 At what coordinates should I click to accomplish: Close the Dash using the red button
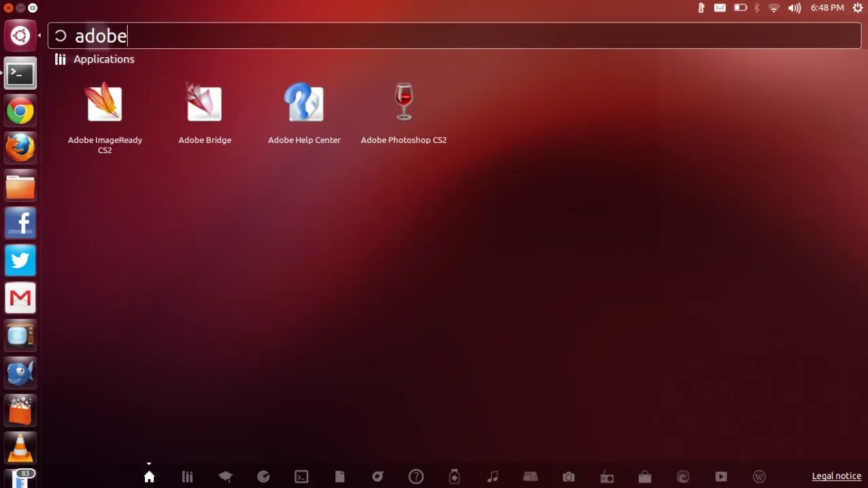8,7
